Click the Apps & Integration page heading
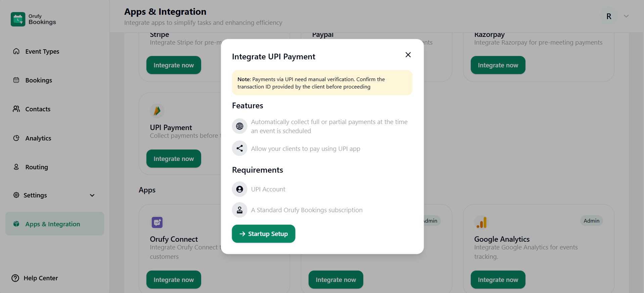The image size is (644, 293). click(165, 12)
